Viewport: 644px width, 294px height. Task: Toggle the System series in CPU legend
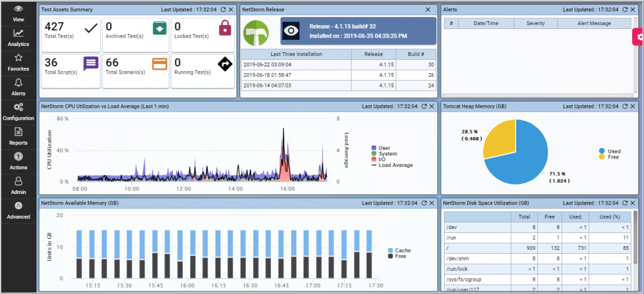click(x=384, y=154)
